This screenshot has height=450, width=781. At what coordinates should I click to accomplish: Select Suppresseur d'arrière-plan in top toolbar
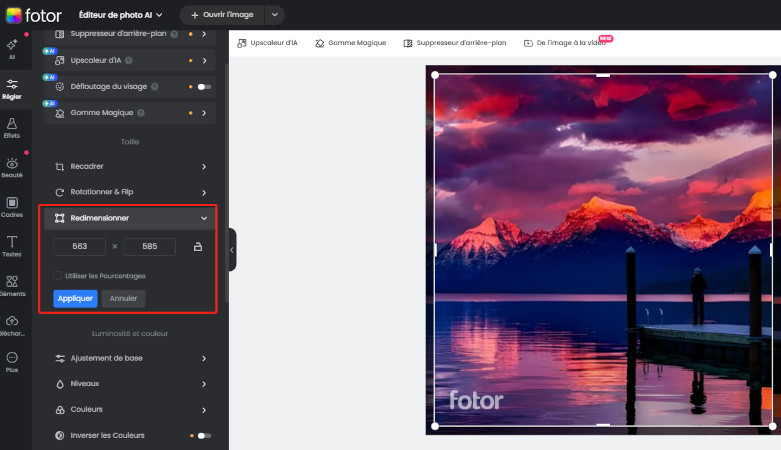click(x=455, y=43)
